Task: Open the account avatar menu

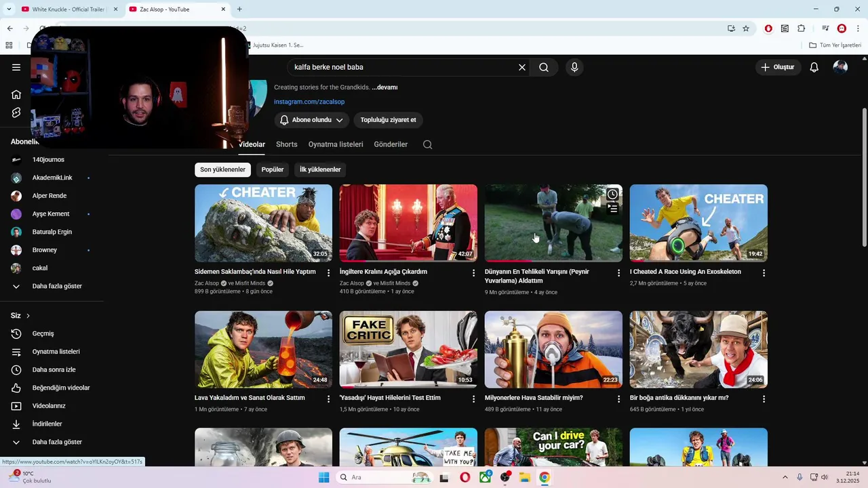Action: [x=840, y=67]
